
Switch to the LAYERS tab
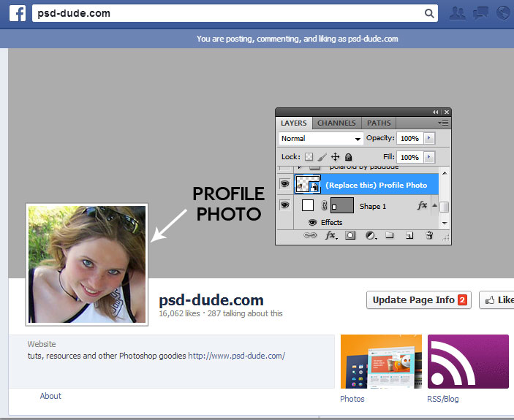294,123
